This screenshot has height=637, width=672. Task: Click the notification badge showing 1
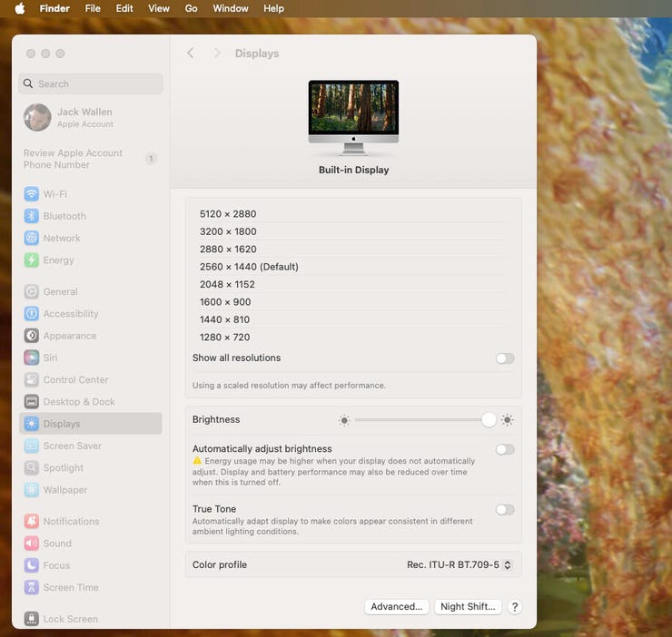coord(151,159)
